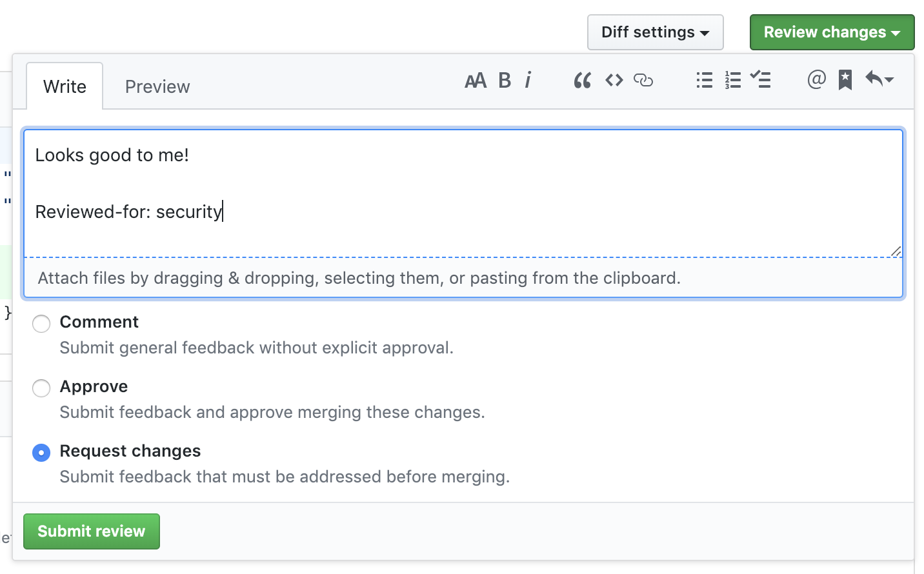Select the Approve radio option

[x=41, y=388]
